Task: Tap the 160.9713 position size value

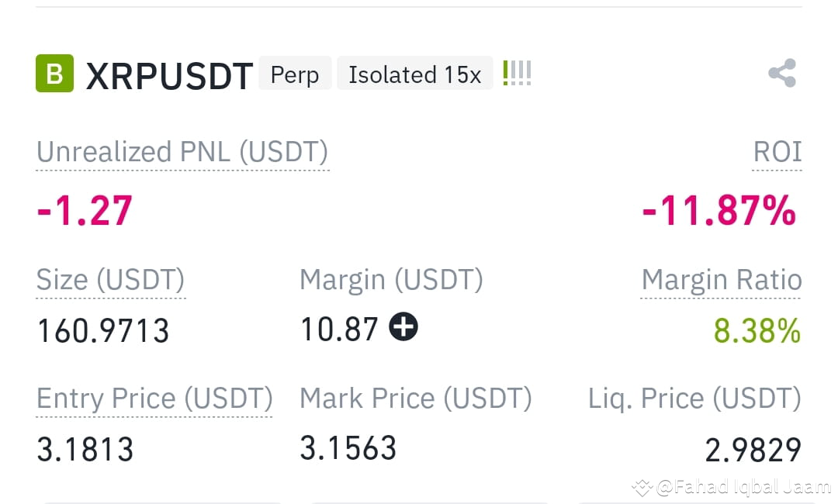Action: [103, 330]
